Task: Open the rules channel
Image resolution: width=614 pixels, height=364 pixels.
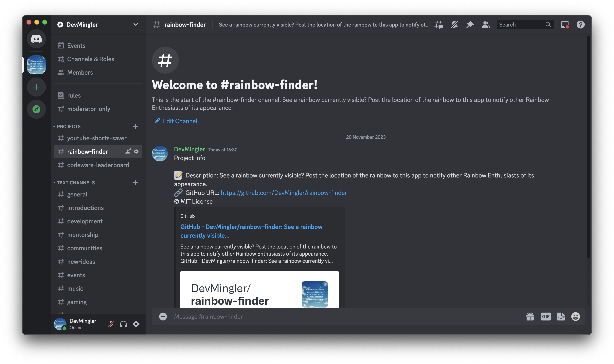Action: (98, 95)
